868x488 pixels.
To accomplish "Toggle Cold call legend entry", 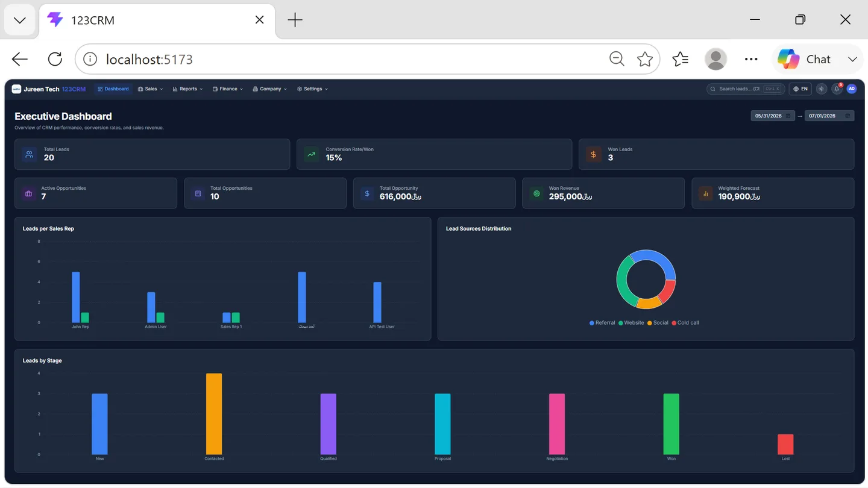I will pos(685,323).
